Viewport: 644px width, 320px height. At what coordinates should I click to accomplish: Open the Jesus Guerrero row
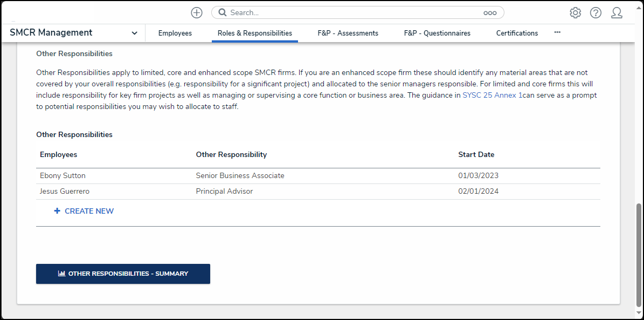tap(66, 191)
